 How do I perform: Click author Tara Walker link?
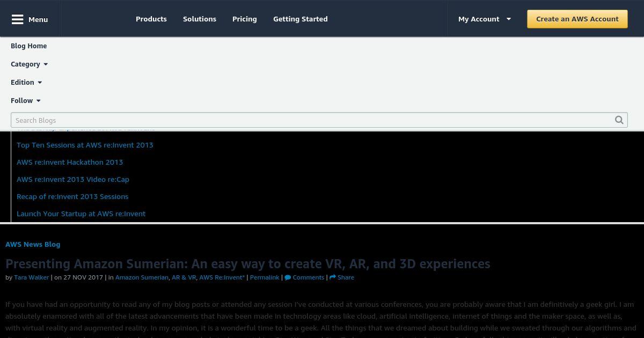(x=32, y=277)
